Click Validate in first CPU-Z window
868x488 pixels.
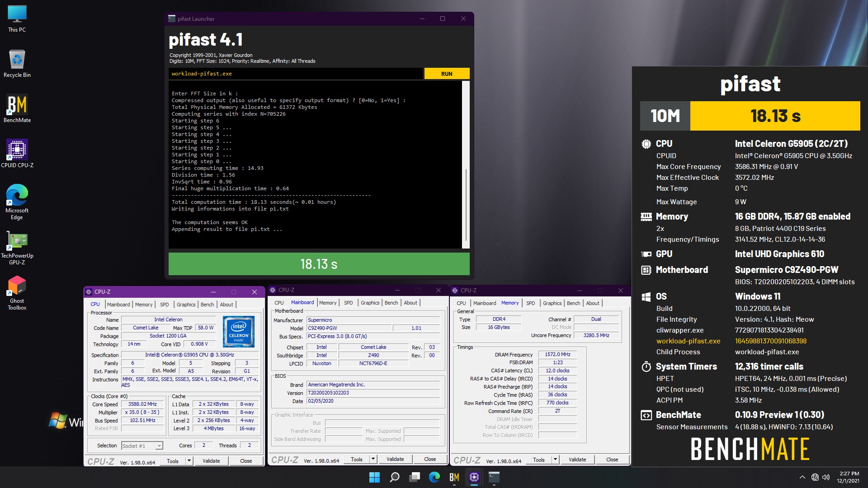pos(211,461)
